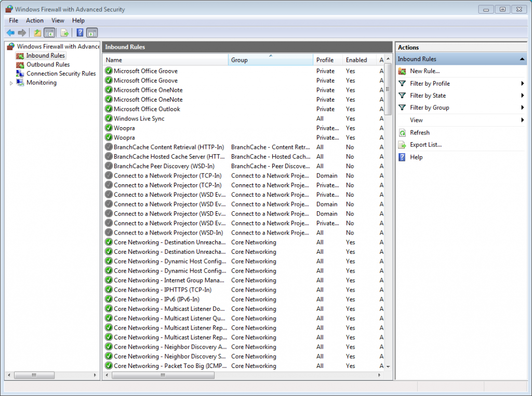532x396 pixels.
Task: Expand the Monitoring tree node
Action: point(11,83)
